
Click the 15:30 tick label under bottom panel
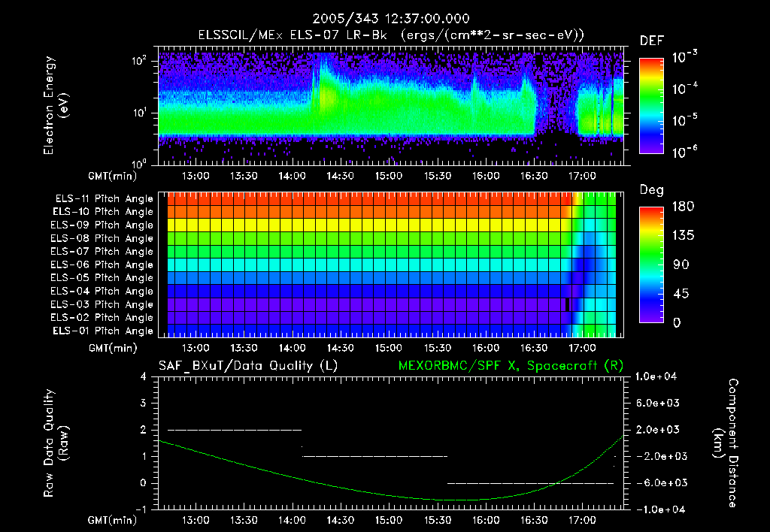click(x=438, y=520)
